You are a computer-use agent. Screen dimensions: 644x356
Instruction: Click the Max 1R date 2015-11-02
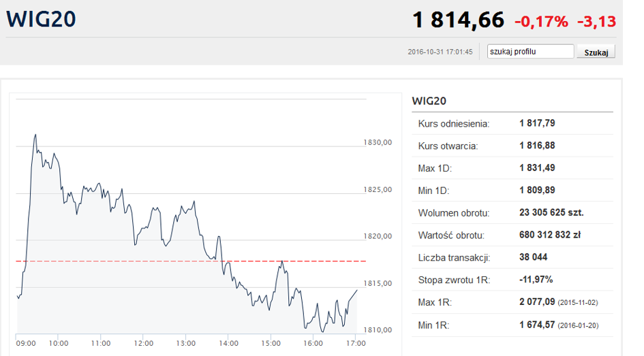pyautogui.click(x=578, y=302)
